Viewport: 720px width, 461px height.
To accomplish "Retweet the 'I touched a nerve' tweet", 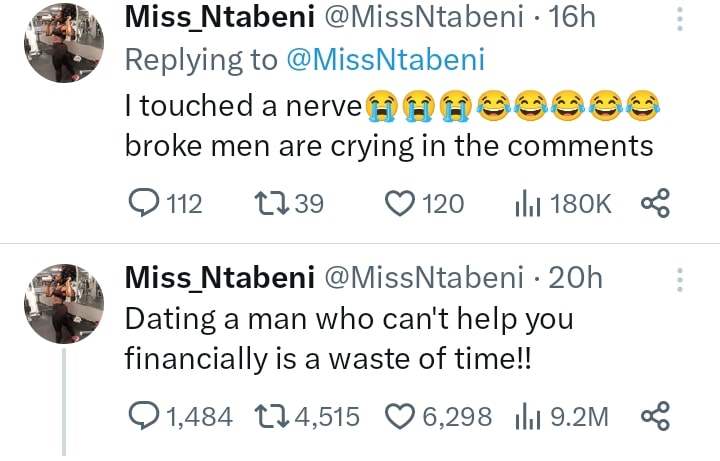I will pyautogui.click(x=271, y=204).
